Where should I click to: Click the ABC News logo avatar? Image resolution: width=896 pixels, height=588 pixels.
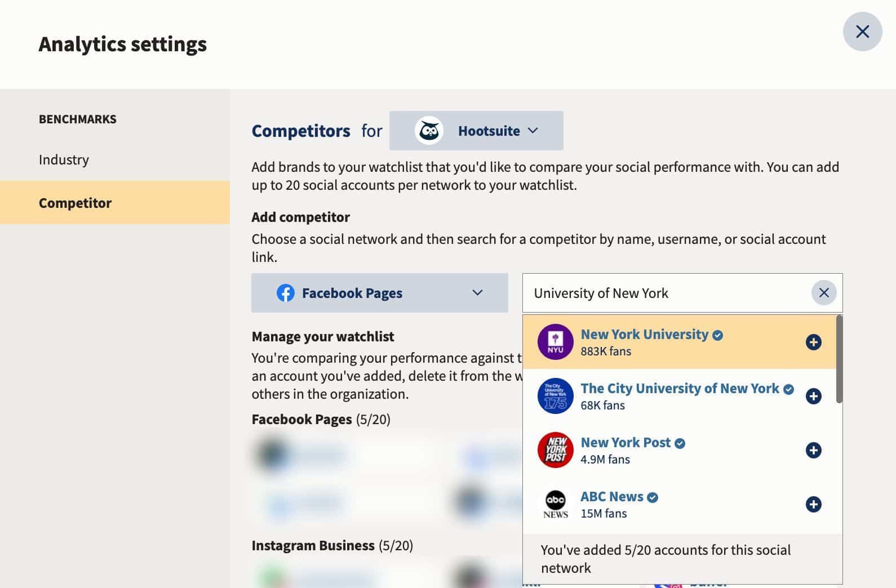coord(555,504)
